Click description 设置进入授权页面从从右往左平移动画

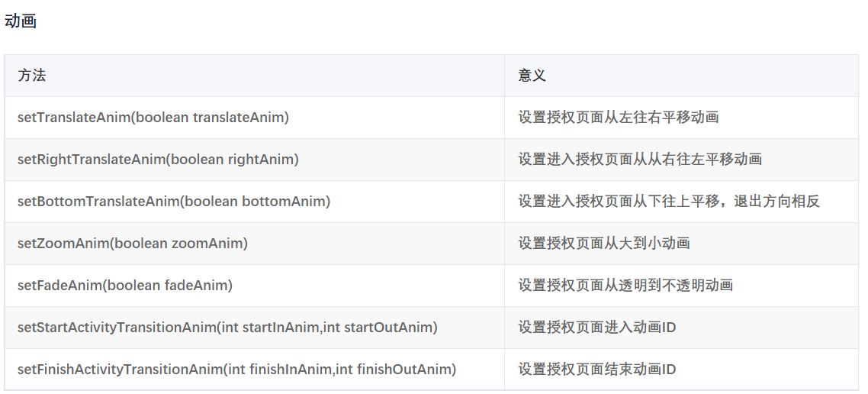[640, 160]
